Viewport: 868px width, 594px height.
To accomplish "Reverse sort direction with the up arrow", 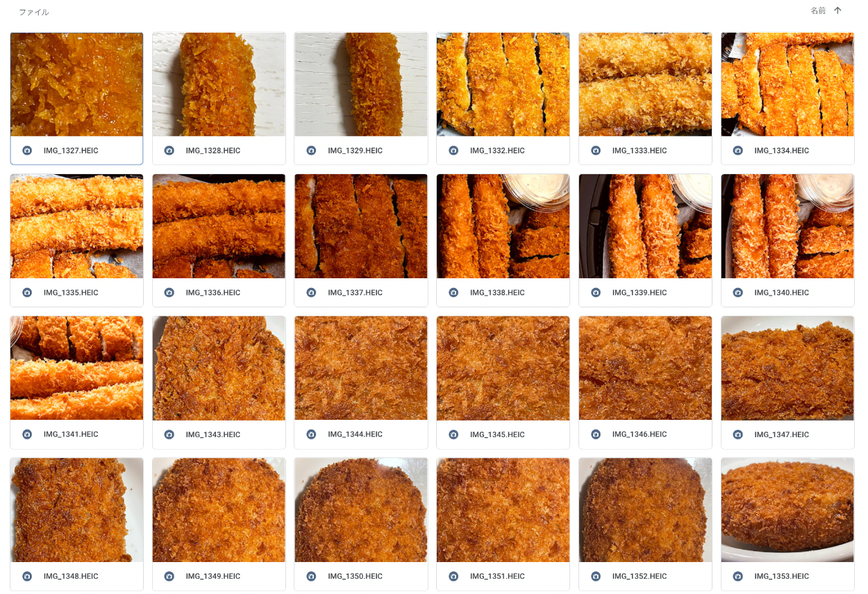I will (837, 10).
